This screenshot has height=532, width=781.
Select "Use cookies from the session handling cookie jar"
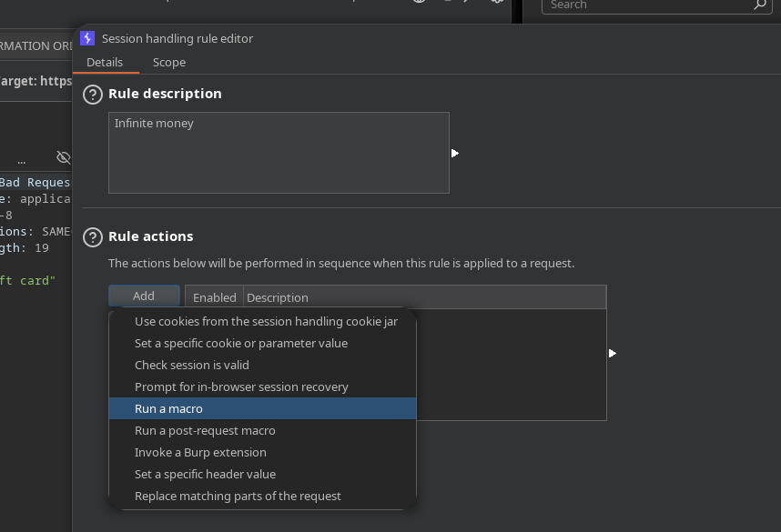(266, 322)
